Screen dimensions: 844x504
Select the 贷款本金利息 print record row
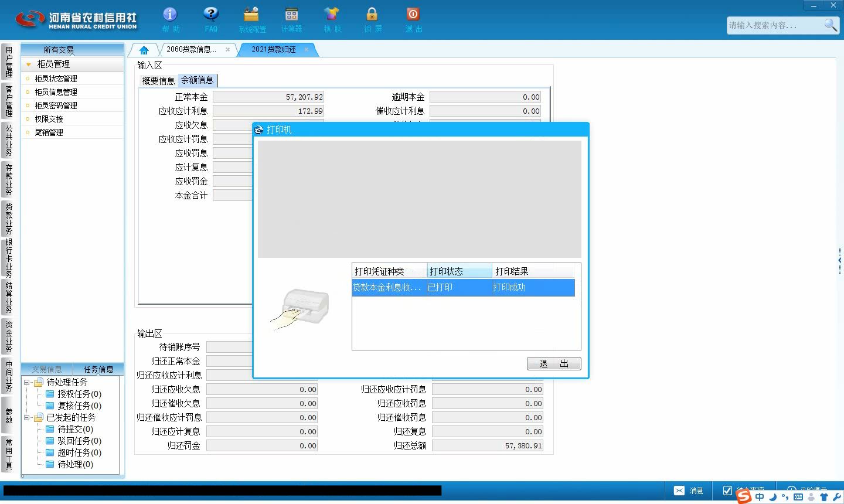pyautogui.click(x=463, y=288)
